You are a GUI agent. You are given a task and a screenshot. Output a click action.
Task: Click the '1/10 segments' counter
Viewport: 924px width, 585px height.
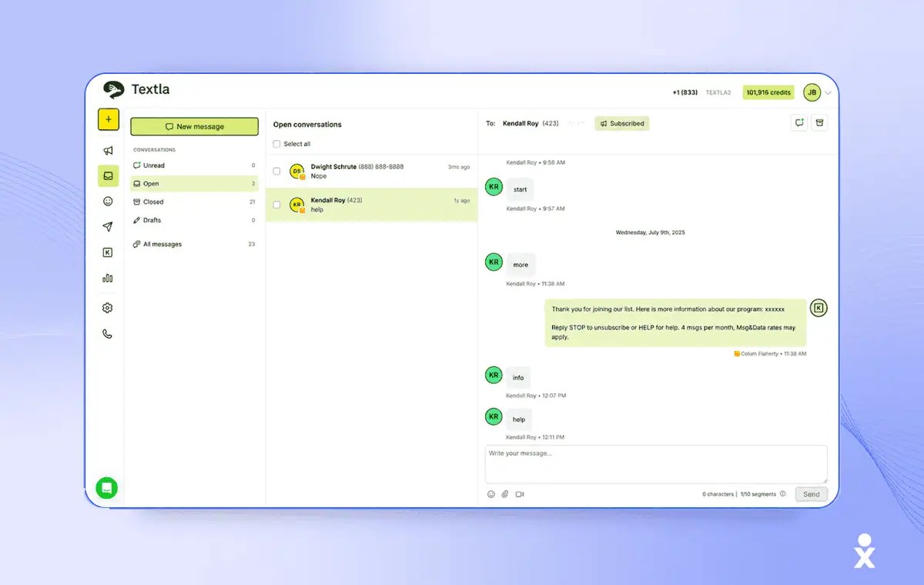[x=758, y=494]
